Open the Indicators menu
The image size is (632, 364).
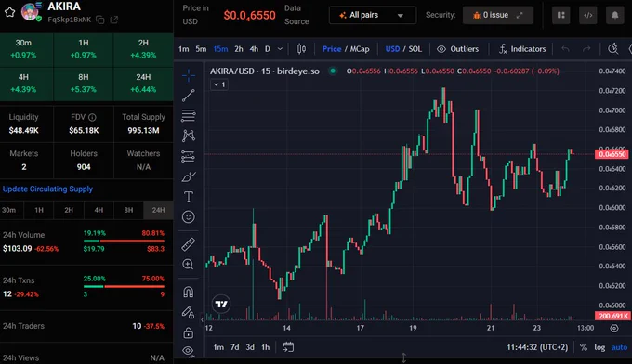pos(522,49)
